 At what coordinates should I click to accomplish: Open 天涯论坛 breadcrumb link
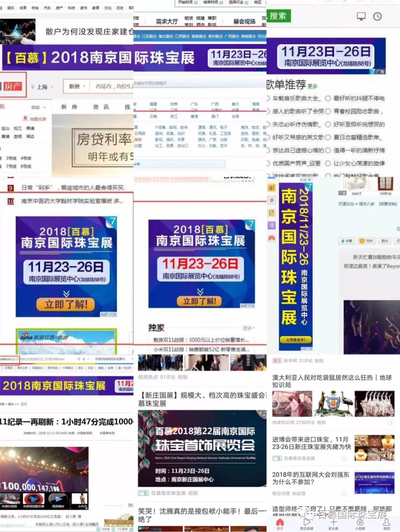coord(346,204)
